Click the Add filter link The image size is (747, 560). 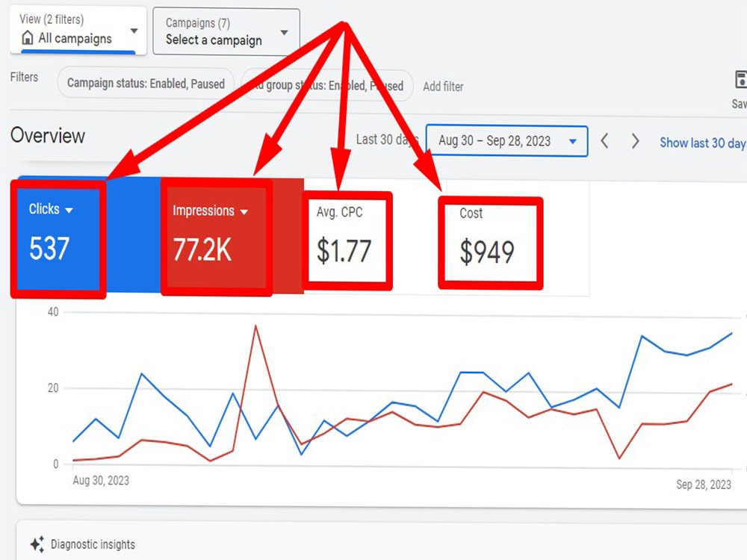(x=443, y=87)
